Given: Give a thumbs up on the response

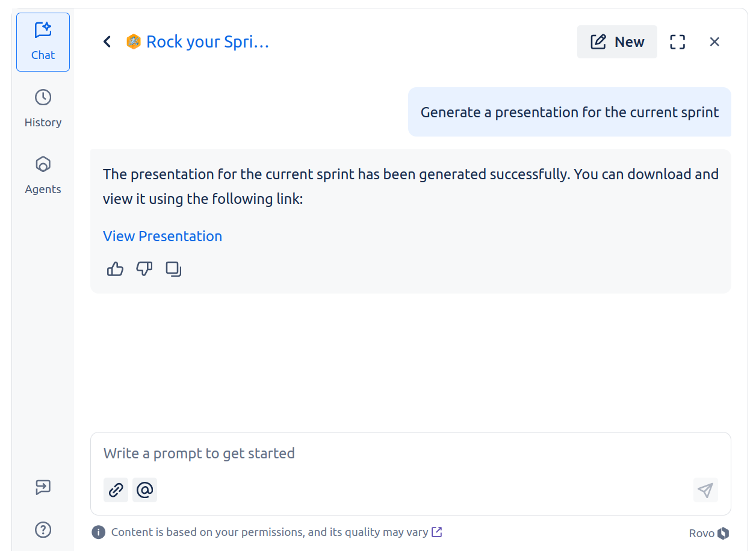Looking at the screenshot, I should (x=115, y=269).
